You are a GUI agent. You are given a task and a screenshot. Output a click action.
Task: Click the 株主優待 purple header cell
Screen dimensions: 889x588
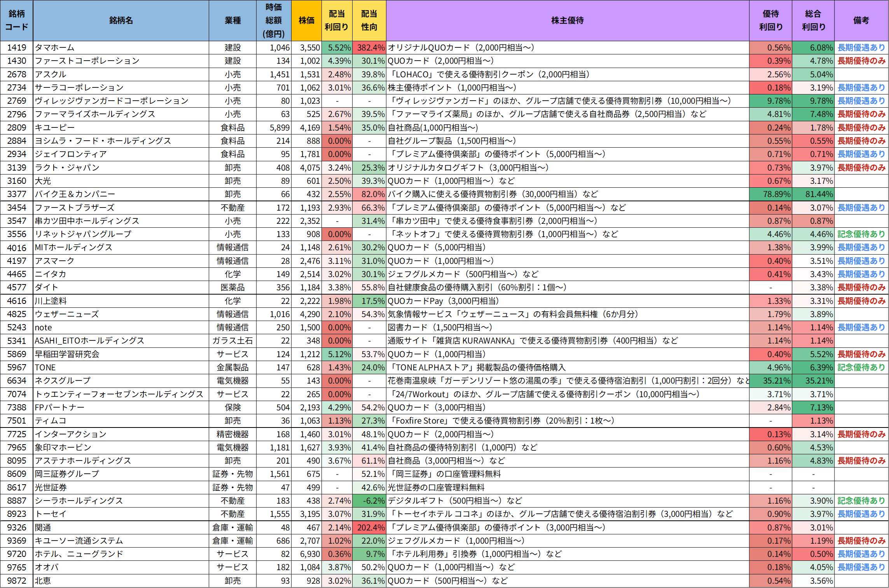[x=567, y=20]
